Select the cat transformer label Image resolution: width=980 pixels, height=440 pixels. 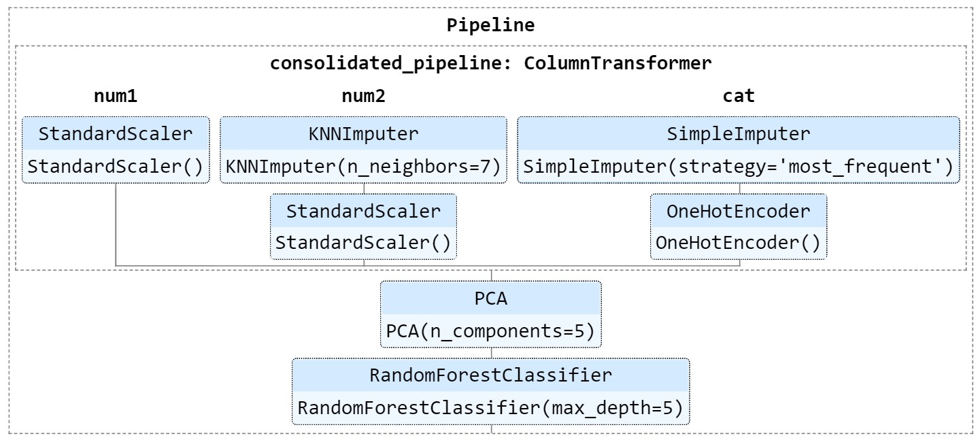[x=739, y=96]
